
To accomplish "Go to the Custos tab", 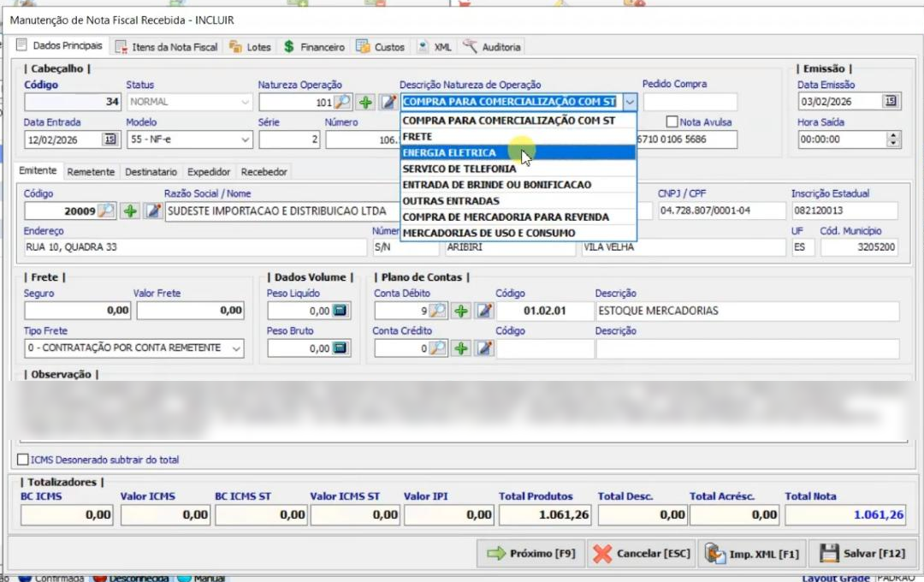I will point(381,46).
